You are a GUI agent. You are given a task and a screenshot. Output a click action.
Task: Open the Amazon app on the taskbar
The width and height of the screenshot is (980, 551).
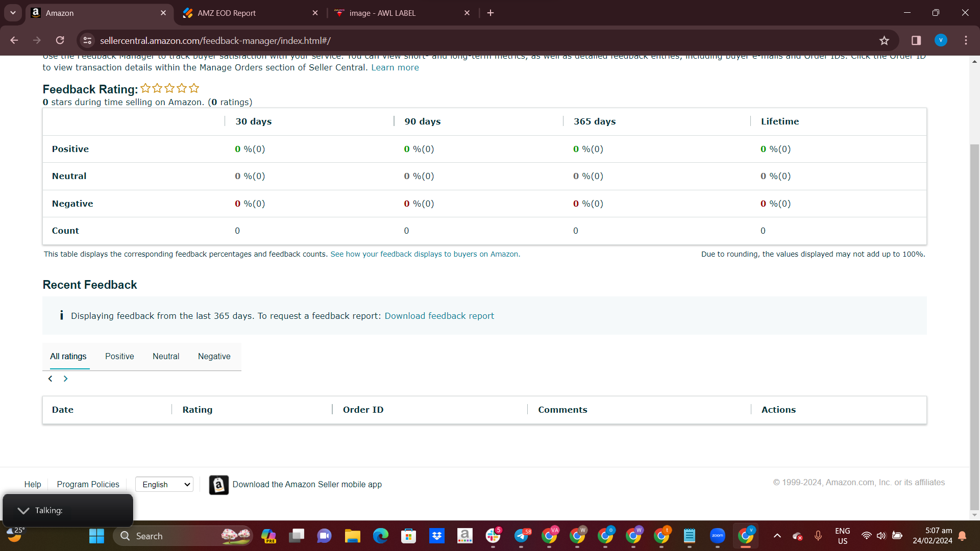tap(464, 536)
